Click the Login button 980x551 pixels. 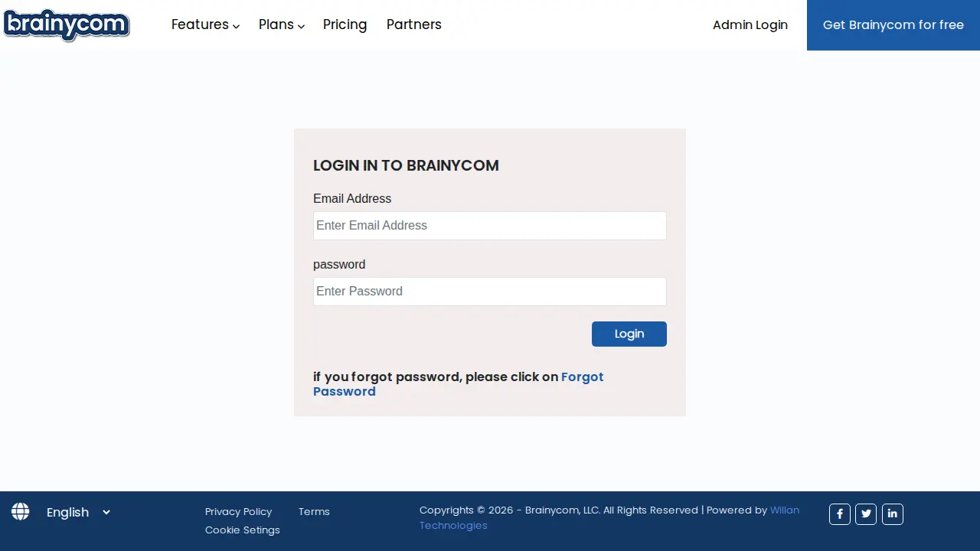(629, 334)
